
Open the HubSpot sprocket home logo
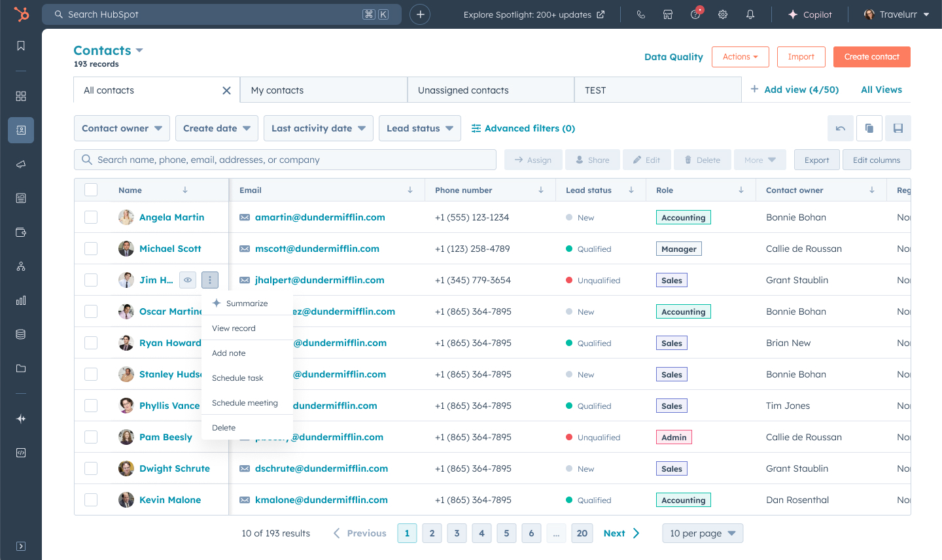(x=22, y=14)
